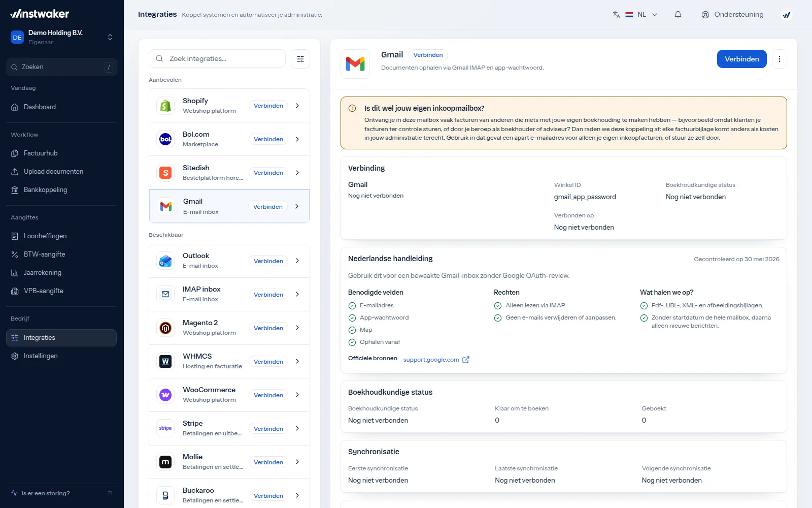Click the blue Verbinden button
812x508 pixels.
coord(742,59)
